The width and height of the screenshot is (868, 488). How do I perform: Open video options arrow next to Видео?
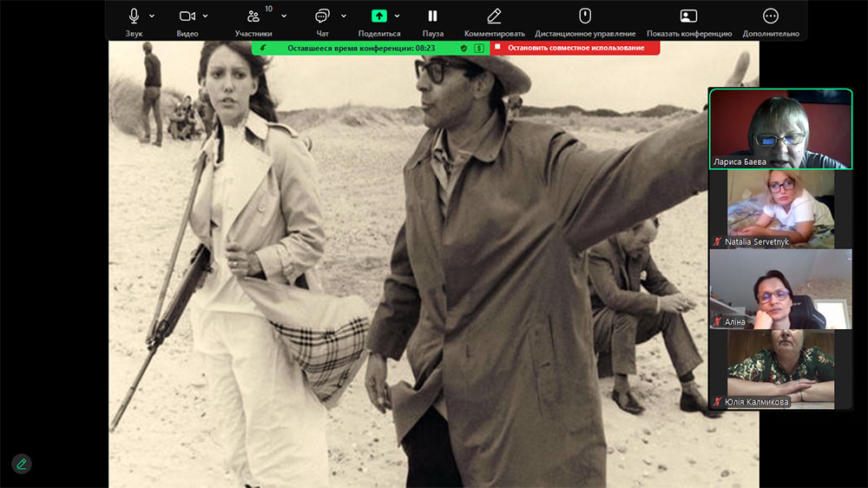click(x=205, y=16)
